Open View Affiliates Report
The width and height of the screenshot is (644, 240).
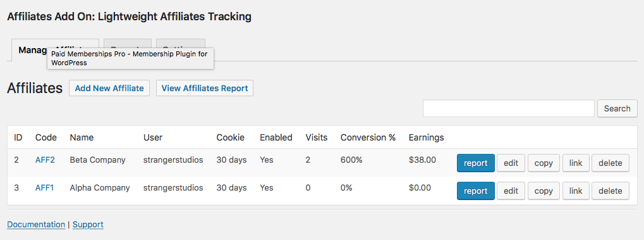[x=205, y=88]
